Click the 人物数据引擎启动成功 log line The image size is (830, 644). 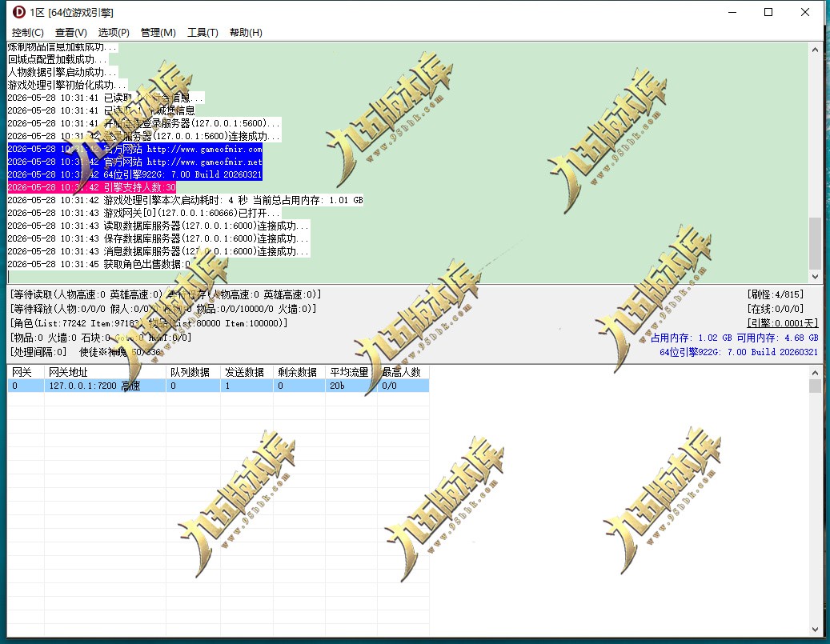(62, 72)
